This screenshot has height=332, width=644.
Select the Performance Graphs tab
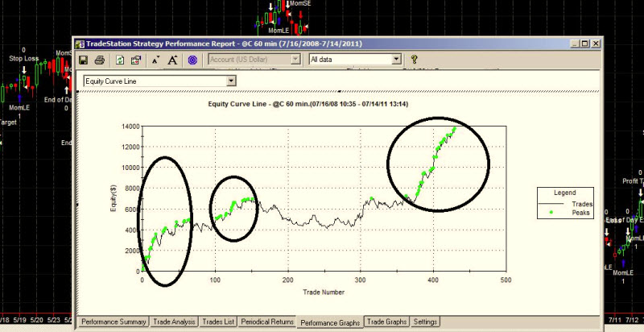(330, 322)
